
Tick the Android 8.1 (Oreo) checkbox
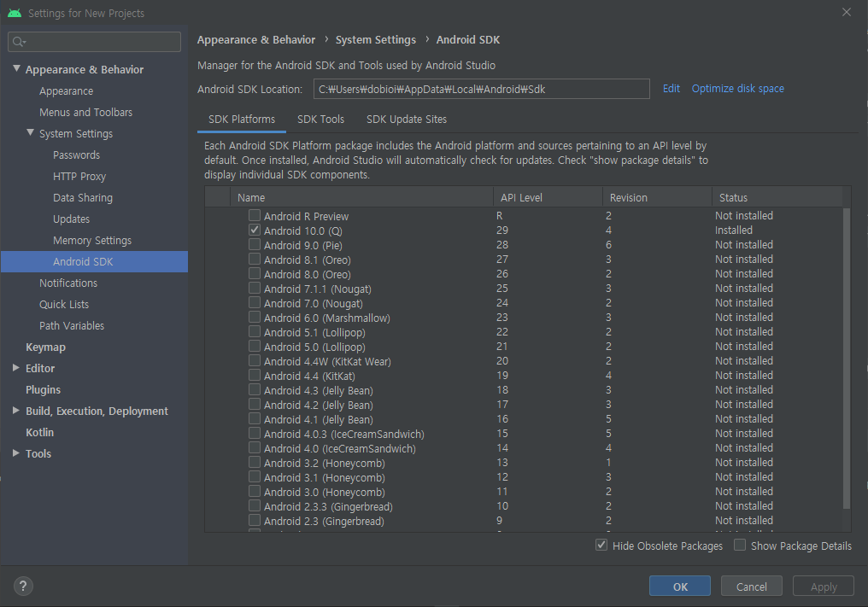point(255,259)
